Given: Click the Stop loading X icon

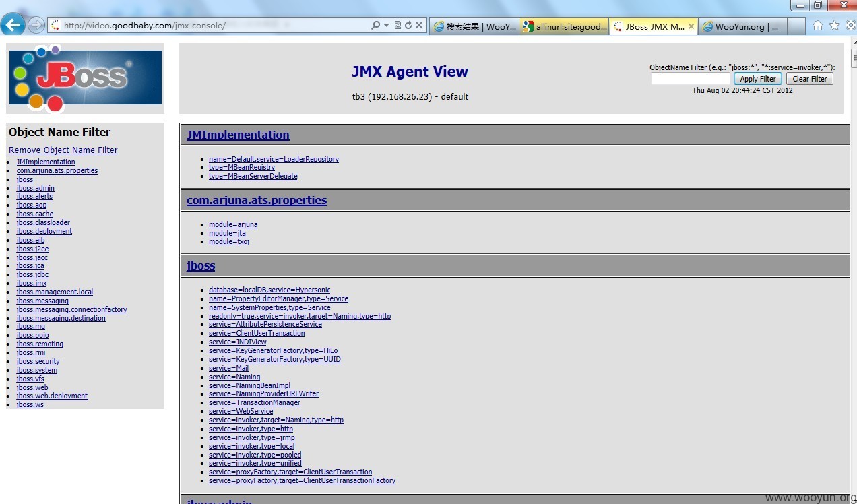Looking at the screenshot, I should coord(419,26).
